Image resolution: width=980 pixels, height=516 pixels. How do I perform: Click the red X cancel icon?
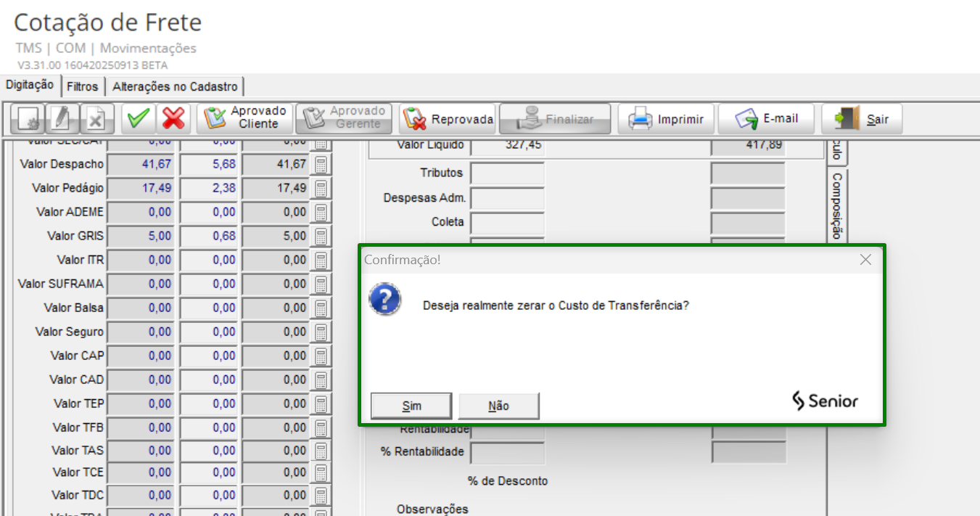click(173, 119)
